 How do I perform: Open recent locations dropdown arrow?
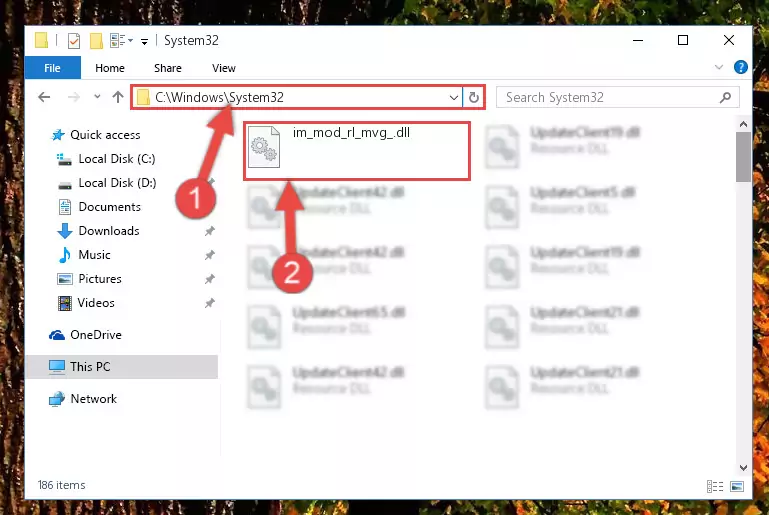97,97
